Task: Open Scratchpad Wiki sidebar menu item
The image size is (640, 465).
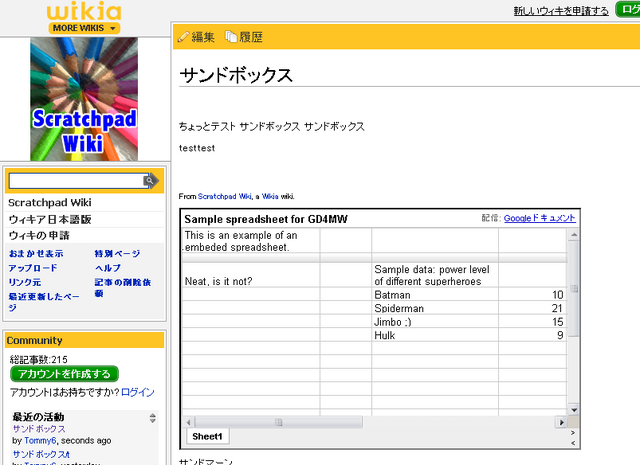Action: pyautogui.click(x=50, y=202)
